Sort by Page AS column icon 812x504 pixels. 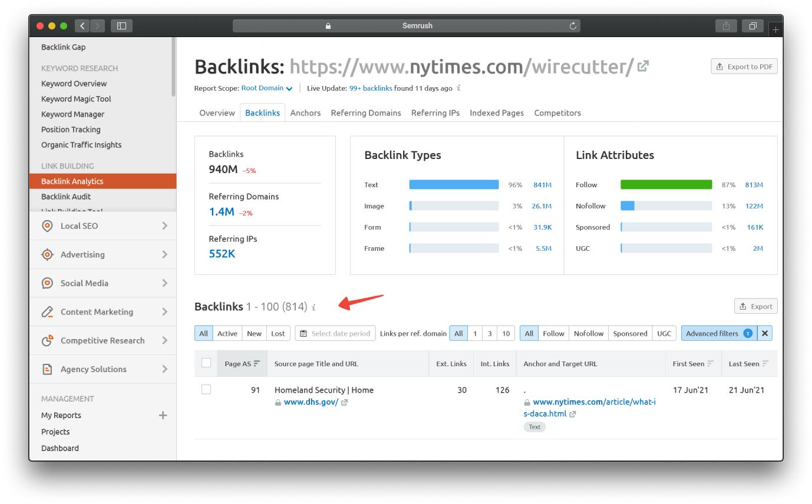click(257, 364)
